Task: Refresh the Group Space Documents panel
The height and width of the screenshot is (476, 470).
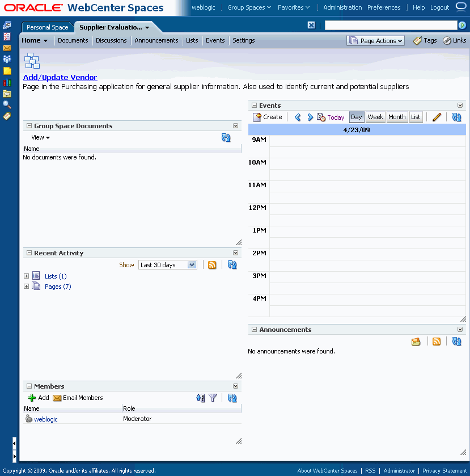Action: (x=226, y=138)
